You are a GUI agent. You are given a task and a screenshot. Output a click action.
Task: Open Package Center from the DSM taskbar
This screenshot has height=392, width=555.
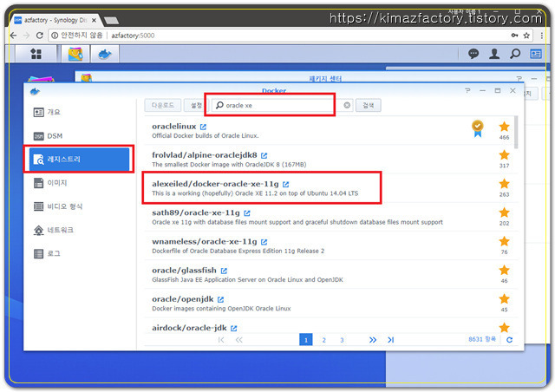pos(75,54)
